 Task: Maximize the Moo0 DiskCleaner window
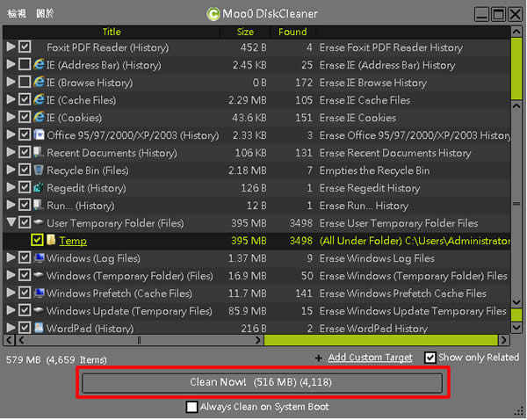(498, 14)
